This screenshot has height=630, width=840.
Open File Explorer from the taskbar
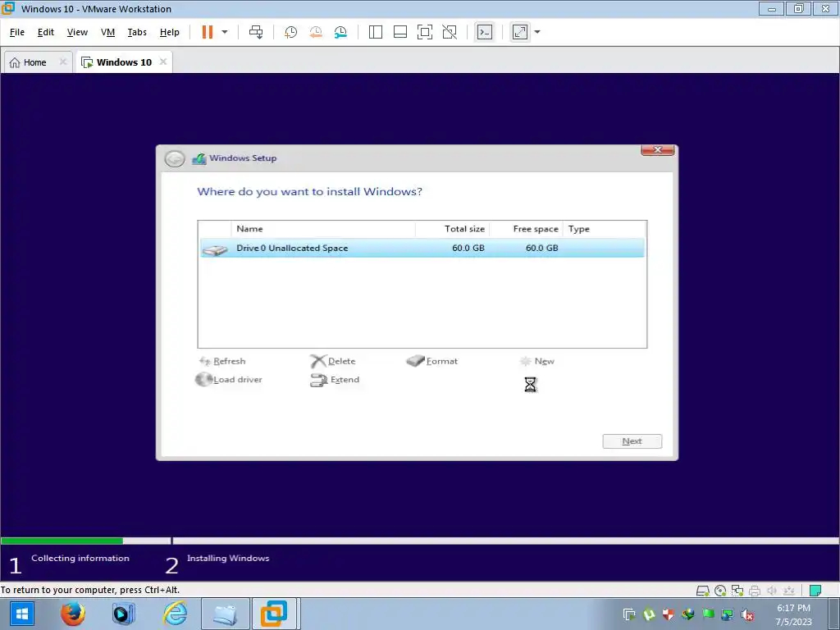[226, 614]
